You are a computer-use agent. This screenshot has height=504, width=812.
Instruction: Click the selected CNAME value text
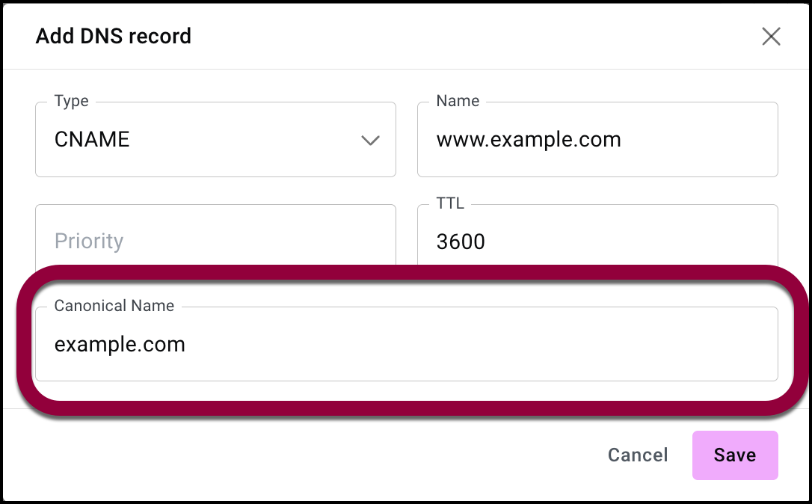92,140
